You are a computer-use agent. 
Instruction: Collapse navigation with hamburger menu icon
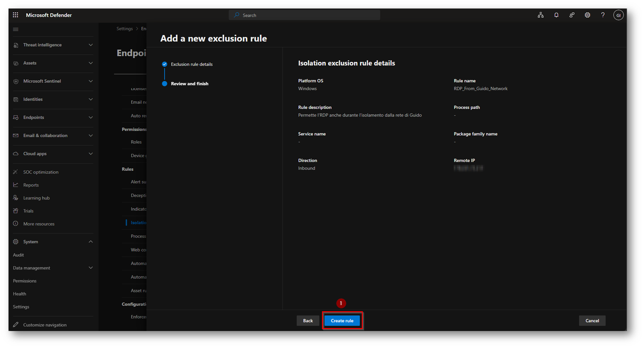click(16, 29)
